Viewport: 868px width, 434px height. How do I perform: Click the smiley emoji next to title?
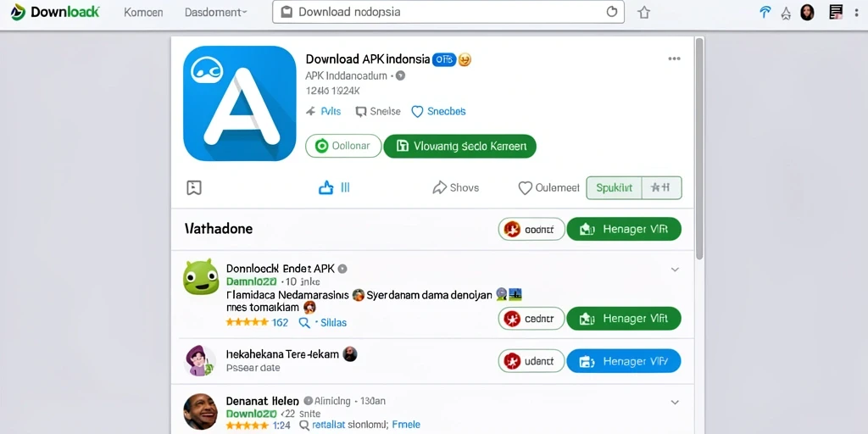point(465,59)
